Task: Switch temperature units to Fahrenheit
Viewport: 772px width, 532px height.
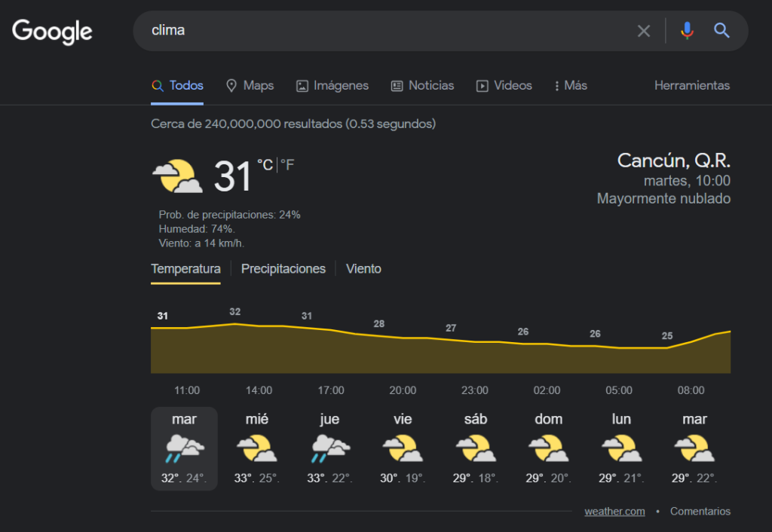Action: point(287,165)
